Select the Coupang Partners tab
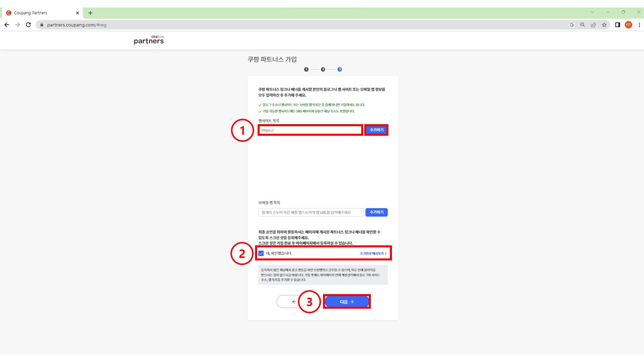This screenshot has width=644, height=362. 42,13
